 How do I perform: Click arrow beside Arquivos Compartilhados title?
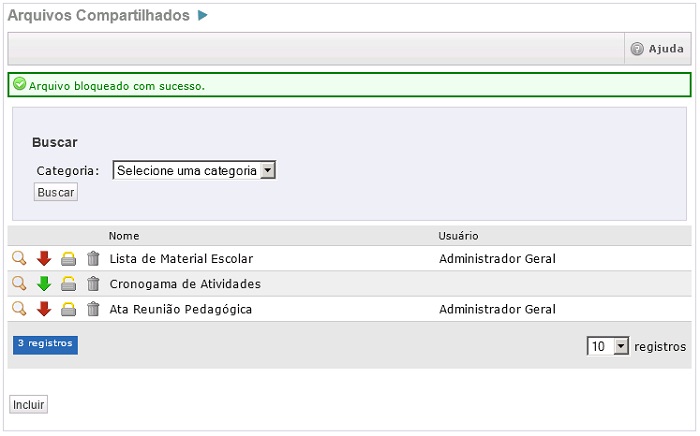pyautogui.click(x=203, y=15)
